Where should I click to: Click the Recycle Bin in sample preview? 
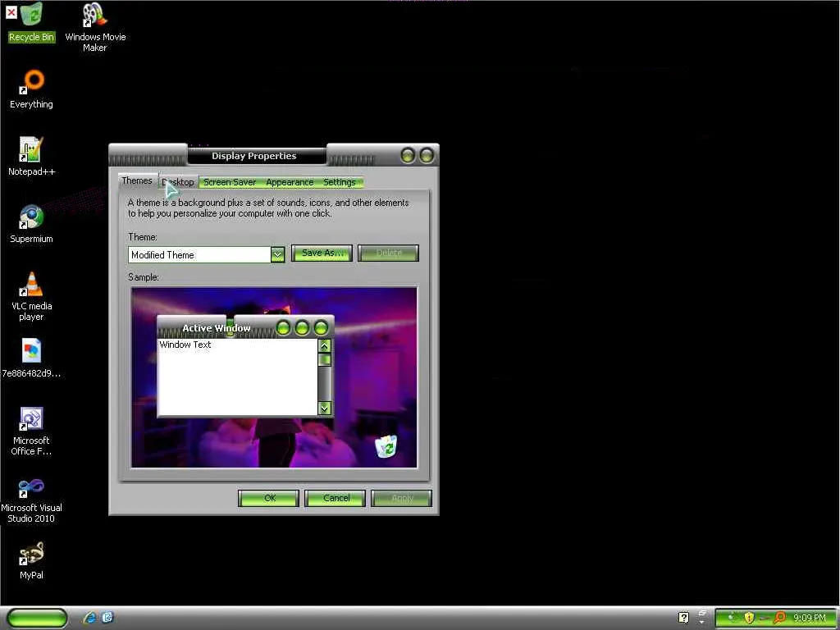386,446
